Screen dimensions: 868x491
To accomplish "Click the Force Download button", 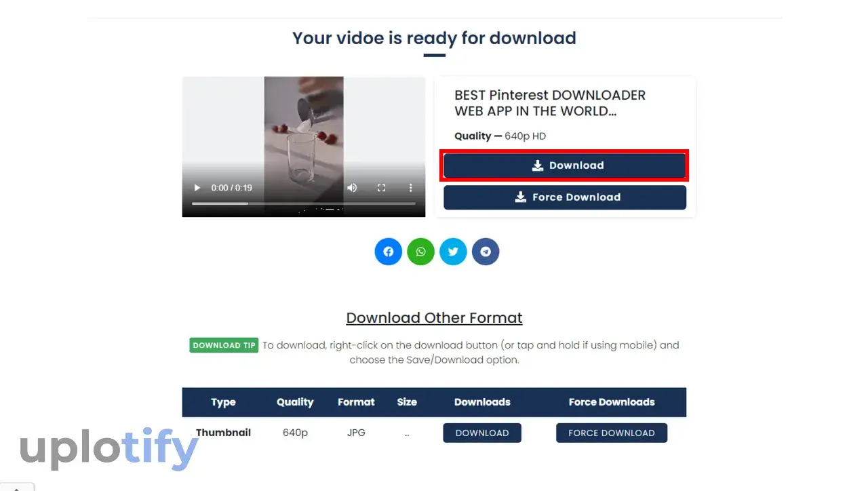I will [565, 197].
